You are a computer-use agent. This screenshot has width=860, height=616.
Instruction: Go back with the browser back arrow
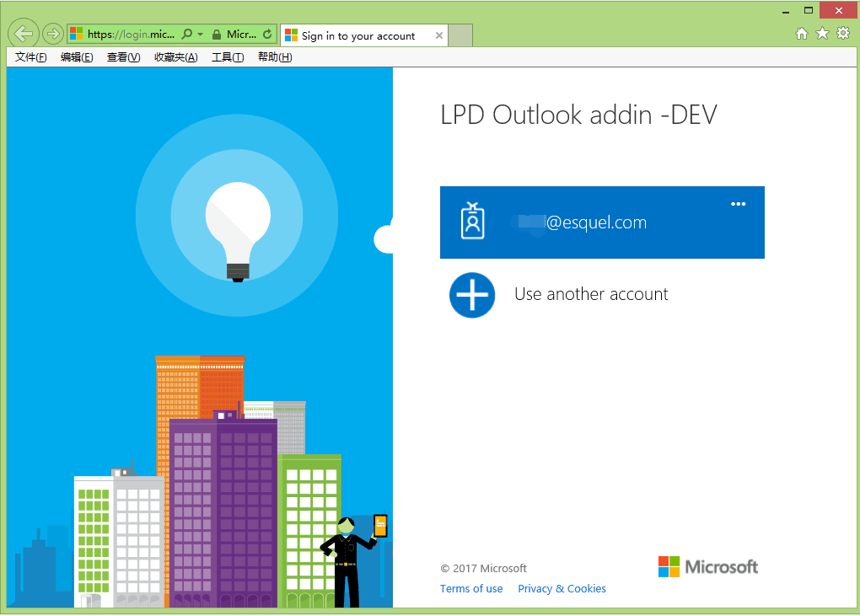(23, 34)
